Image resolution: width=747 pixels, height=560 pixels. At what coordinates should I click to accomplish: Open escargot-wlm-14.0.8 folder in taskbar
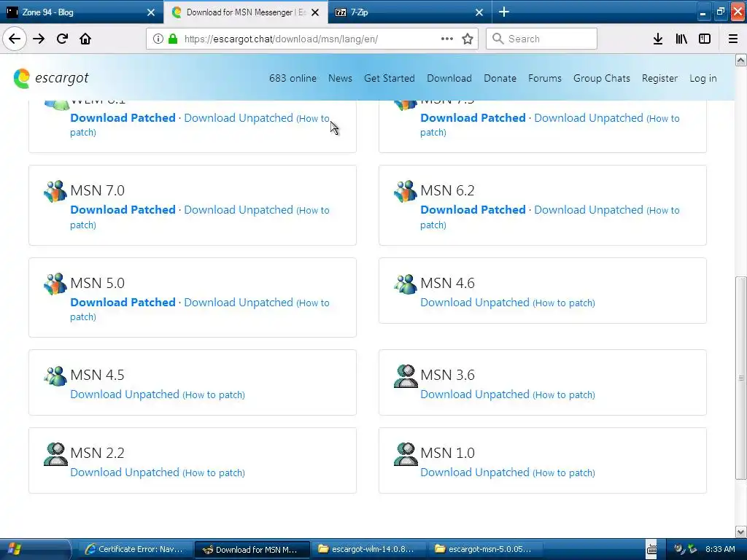tap(368, 550)
